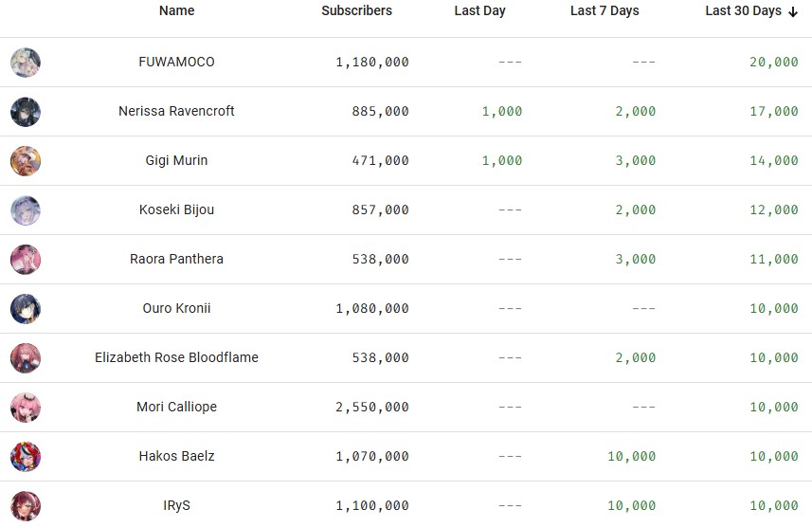Open the Elizabeth Rose Bloodflame channel name
This screenshot has height=527, width=812.
(176, 358)
